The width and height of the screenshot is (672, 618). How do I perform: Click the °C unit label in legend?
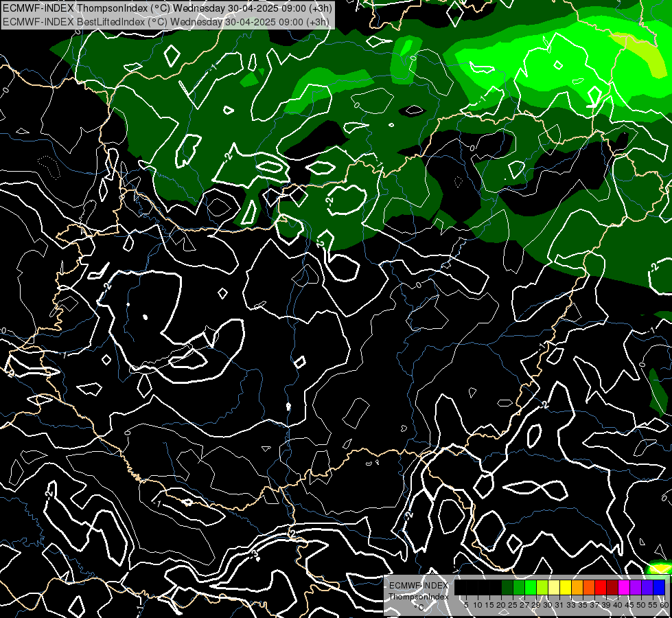419,607
